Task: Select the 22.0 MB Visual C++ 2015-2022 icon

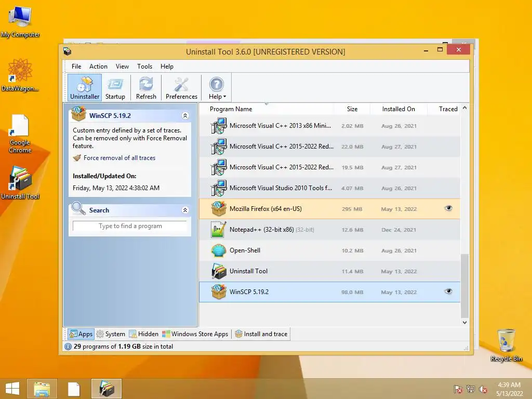Action: 219,147
